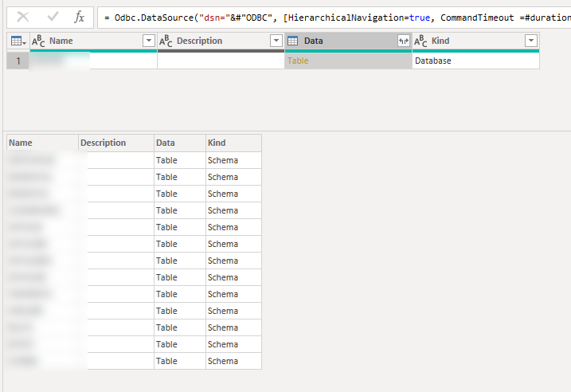Change the Name column ABC data type icon
This screenshot has width=571, height=392.
pyautogui.click(x=38, y=41)
